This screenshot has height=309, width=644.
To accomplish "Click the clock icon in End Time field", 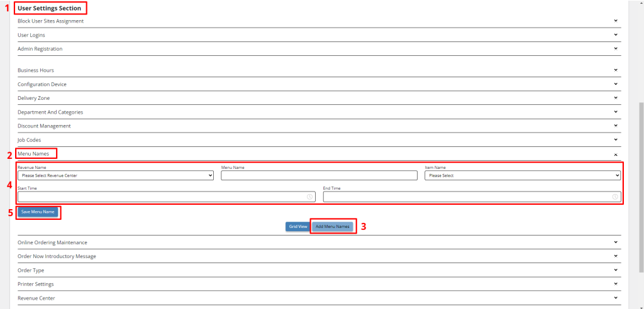I will tap(615, 197).
